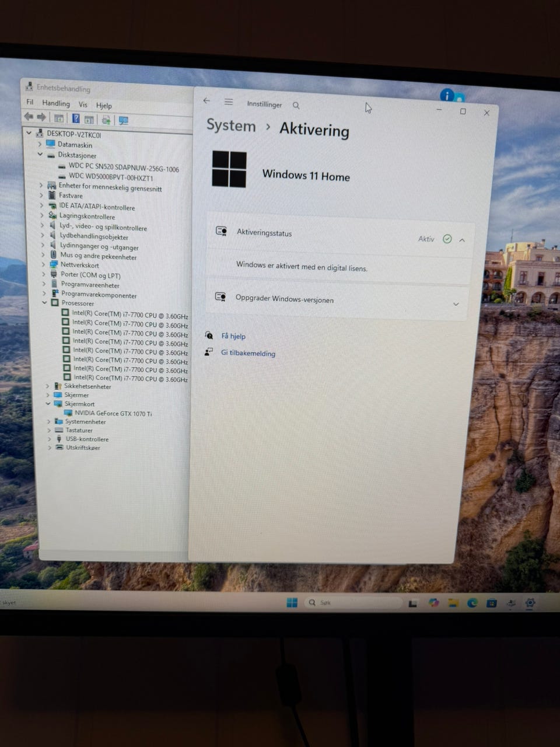The image size is (560, 747).
Task: Select WDC WD5000BPVT-00HXZT1 disk
Action: [111, 177]
